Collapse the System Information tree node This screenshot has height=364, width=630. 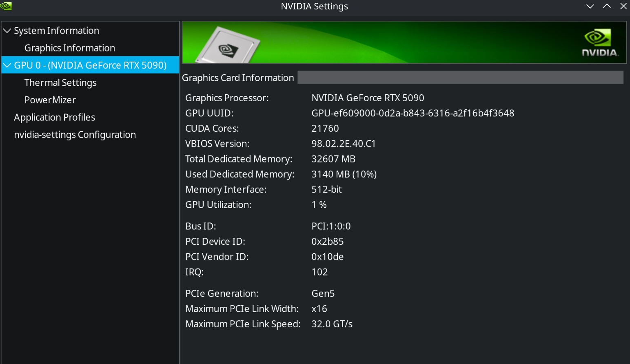coord(7,31)
